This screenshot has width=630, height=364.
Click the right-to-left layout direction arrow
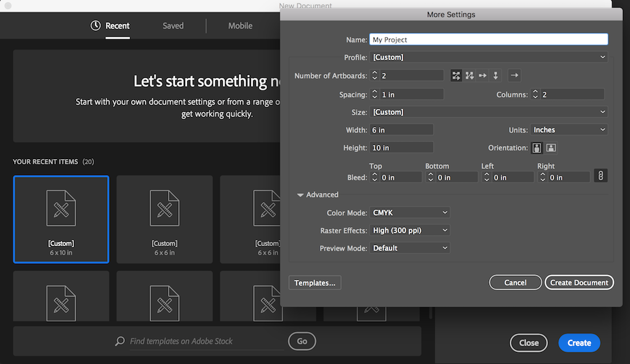[514, 75]
